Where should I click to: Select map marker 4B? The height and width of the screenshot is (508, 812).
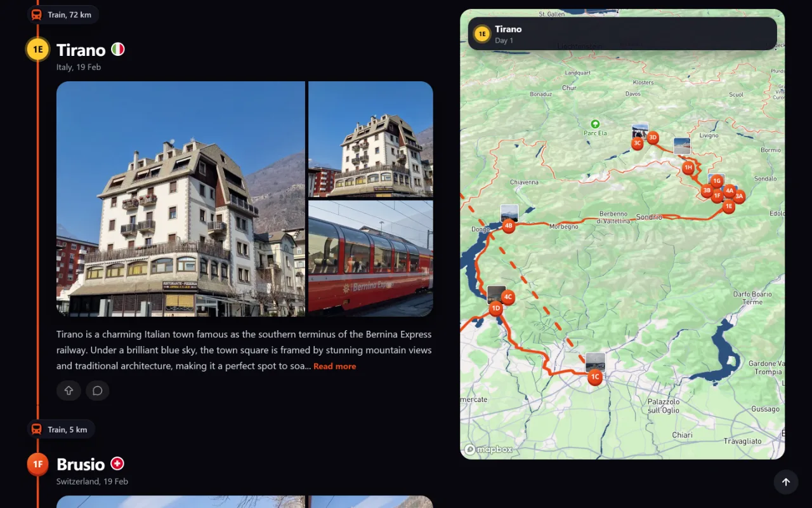click(x=508, y=225)
